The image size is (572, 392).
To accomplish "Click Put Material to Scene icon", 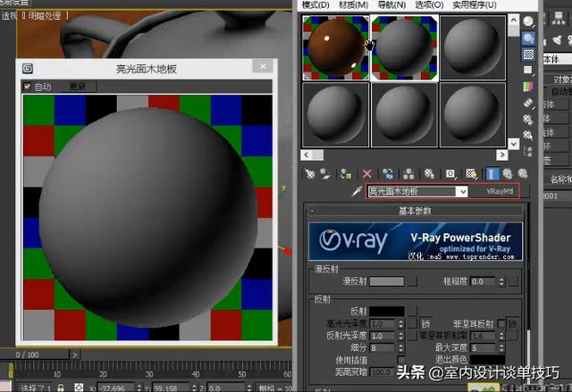I will (325, 174).
